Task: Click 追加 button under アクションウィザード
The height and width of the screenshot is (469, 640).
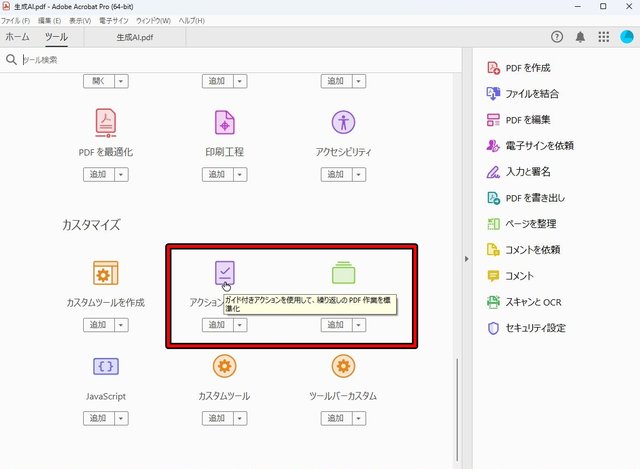Action: point(218,325)
